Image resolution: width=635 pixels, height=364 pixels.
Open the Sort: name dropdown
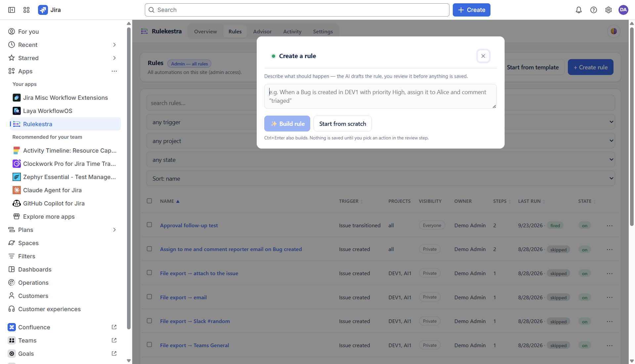click(380, 178)
